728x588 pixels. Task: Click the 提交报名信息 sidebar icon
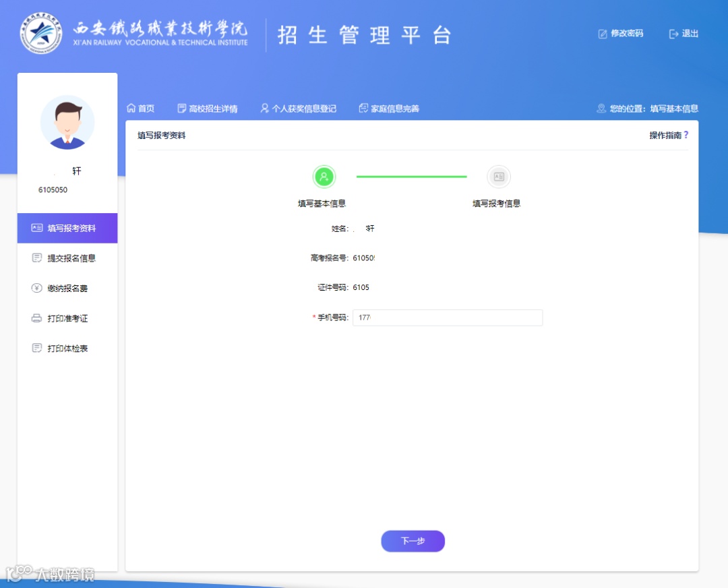tap(36, 258)
